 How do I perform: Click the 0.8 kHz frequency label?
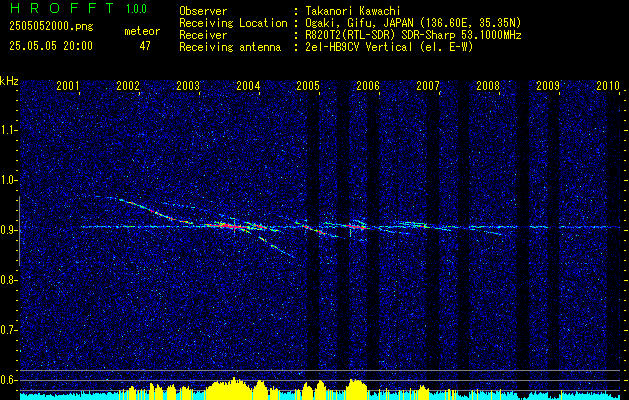click(8, 280)
